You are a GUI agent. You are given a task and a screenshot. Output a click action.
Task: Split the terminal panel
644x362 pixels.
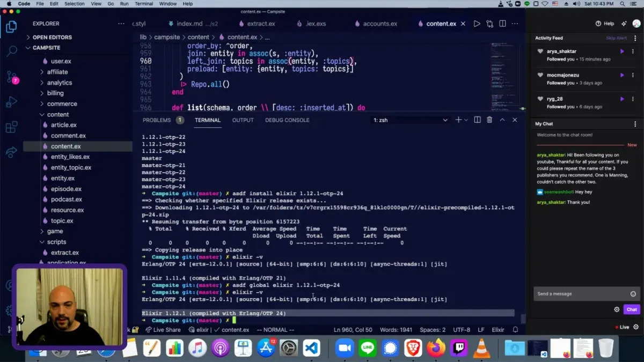click(x=477, y=120)
